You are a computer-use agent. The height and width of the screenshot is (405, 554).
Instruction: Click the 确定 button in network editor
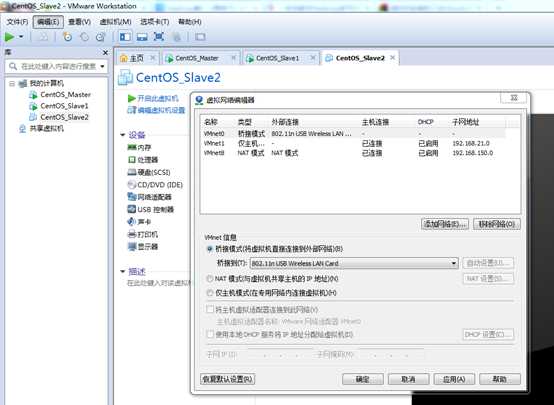(x=363, y=379)
